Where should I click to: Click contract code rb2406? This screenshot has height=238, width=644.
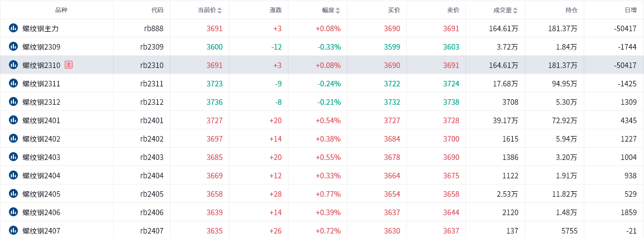(x=152, y=212)
